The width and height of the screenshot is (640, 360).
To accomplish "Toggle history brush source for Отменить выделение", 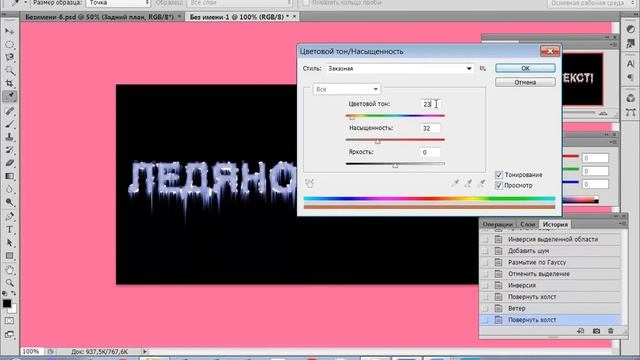I will [485, 274].
